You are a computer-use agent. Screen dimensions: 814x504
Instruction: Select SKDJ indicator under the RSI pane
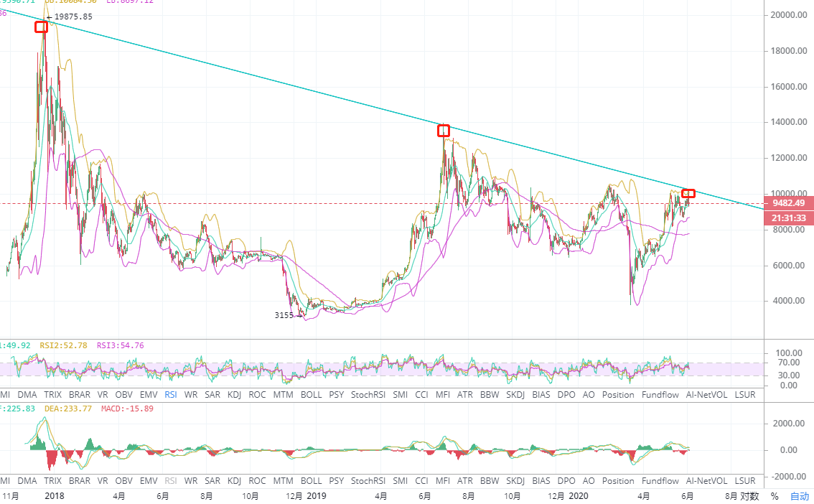point(515,394)
